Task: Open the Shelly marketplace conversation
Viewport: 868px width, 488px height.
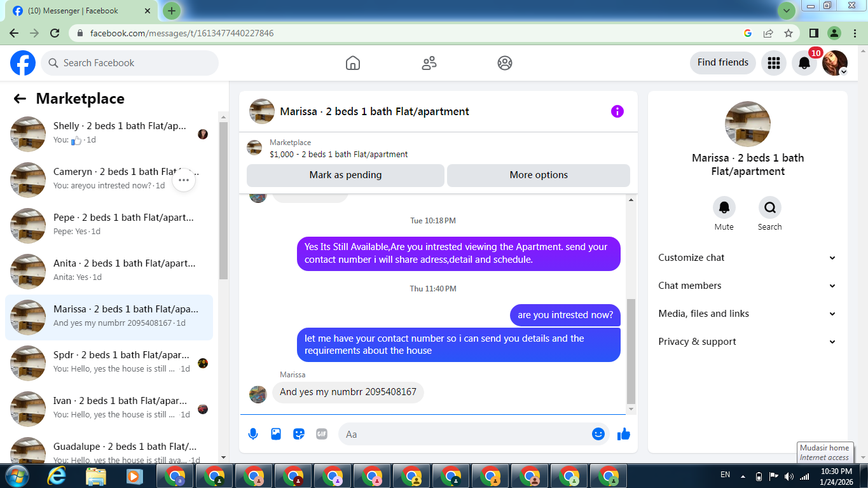Action: click(x=109, y=134)
